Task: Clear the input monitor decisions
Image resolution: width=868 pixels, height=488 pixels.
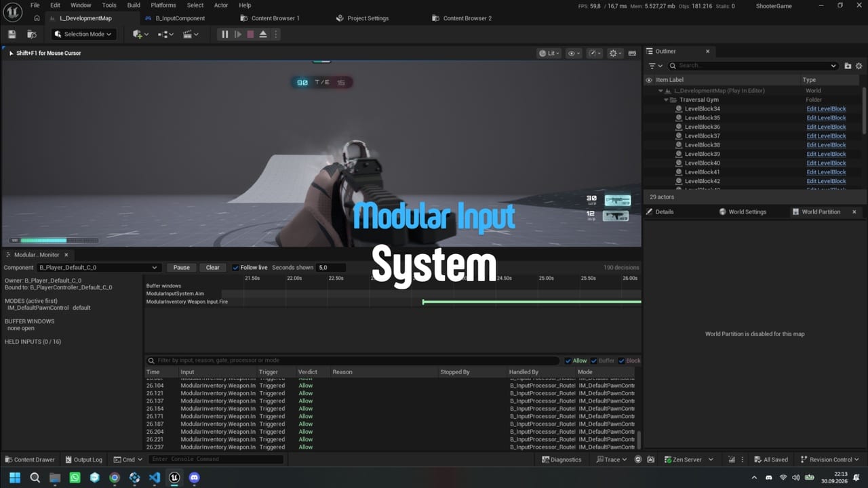Action: pyautogui.click(x=213, y=268)
